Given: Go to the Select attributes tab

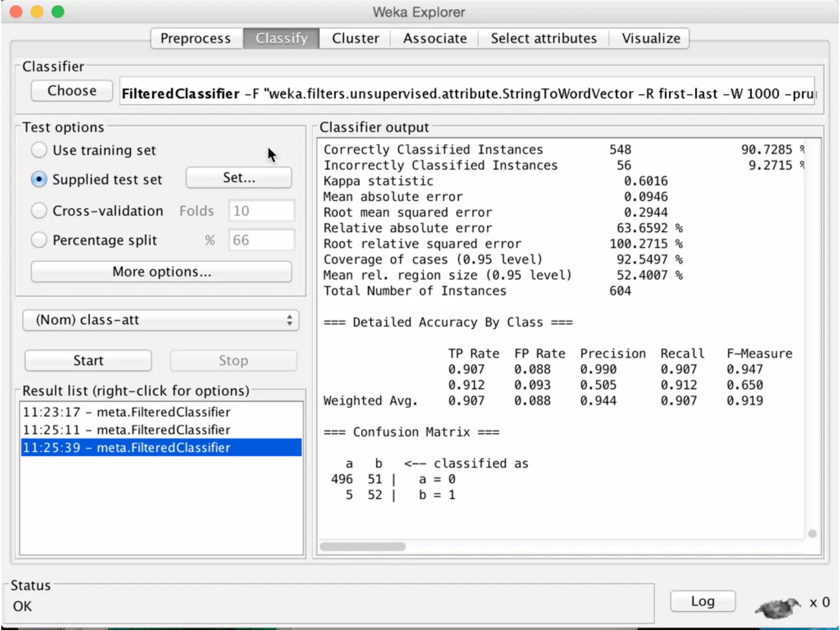Looking at the screenshot, I should click(543, 39).
